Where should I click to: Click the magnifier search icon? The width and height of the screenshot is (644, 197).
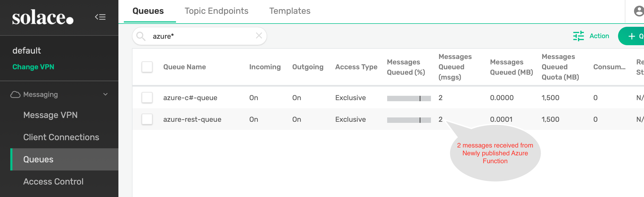(x=141, y=36)
